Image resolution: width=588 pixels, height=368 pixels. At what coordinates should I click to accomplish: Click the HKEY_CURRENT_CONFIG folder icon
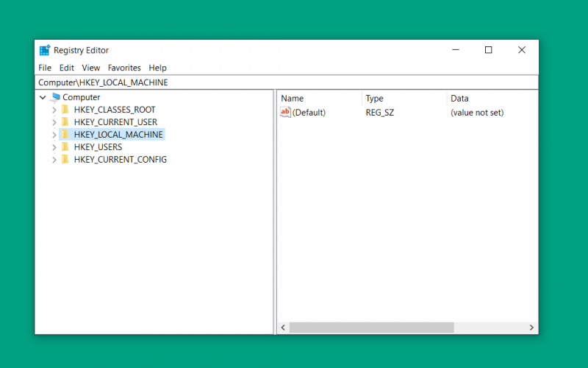pyautogui.click(x=65, y=159)
